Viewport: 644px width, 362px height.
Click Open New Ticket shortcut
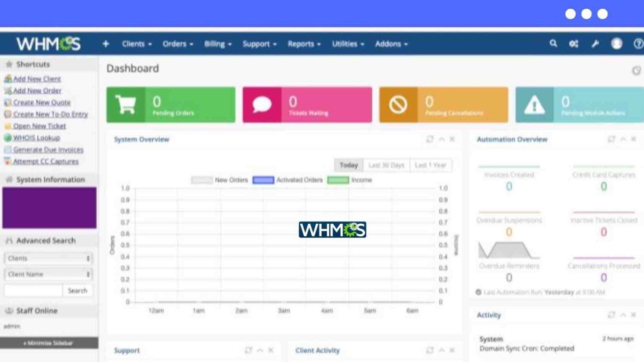click(x=39, y=126)
